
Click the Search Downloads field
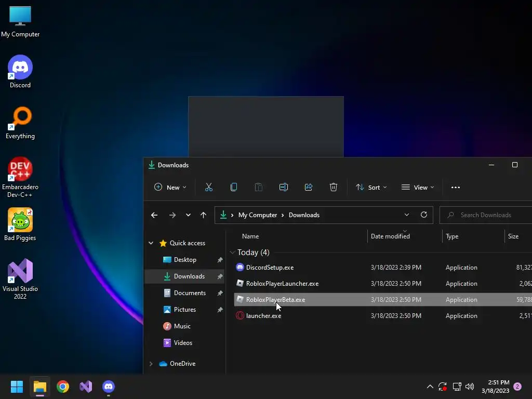click(486, 215)
